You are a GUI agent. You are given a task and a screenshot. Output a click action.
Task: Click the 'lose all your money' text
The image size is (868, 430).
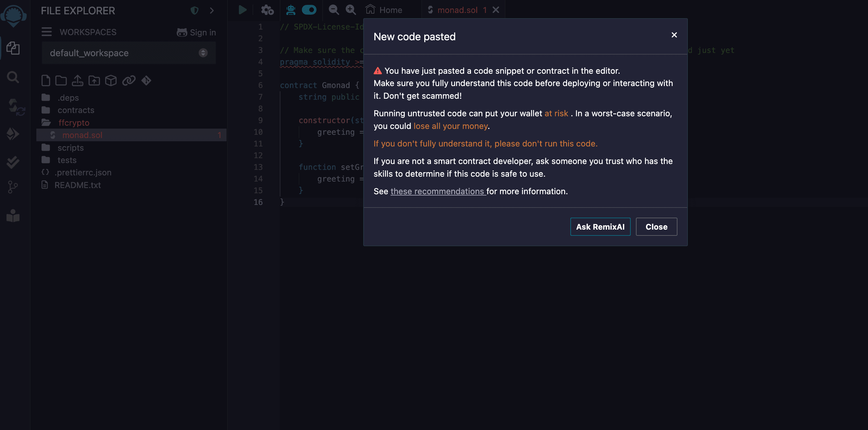tap(451, 126)
